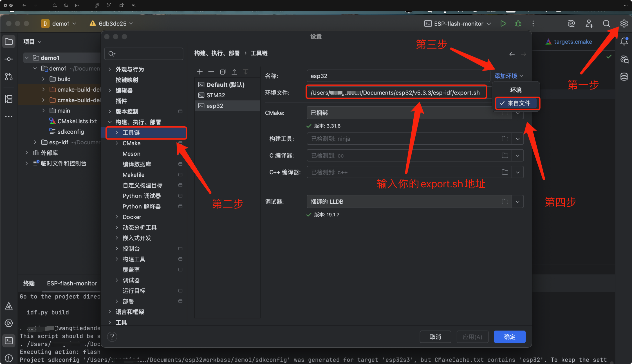
Task: Open the 构建工具 ninja dropdown arrow
Action: (x=517, y=139)
